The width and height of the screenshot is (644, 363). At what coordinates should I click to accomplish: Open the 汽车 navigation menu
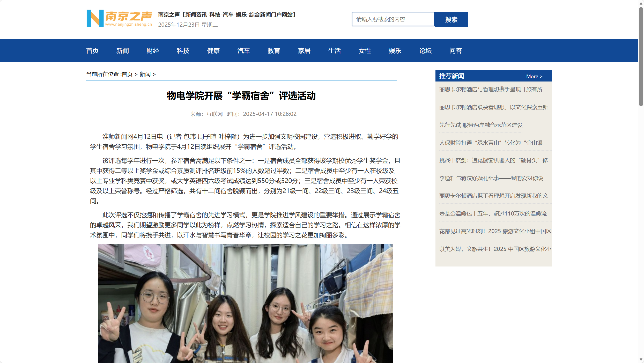pyautogui.click(x=243, y=50)
